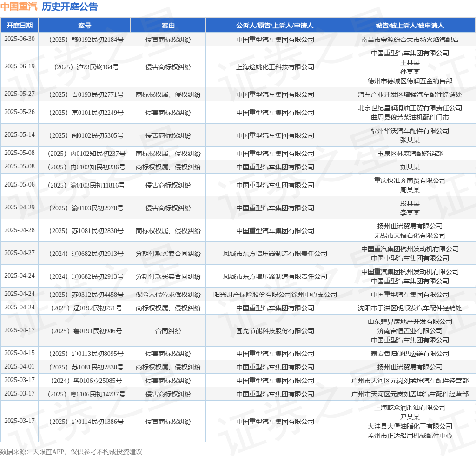Click defendant 山东碧昇房地产开发有限公司

(x=410, y=322)
